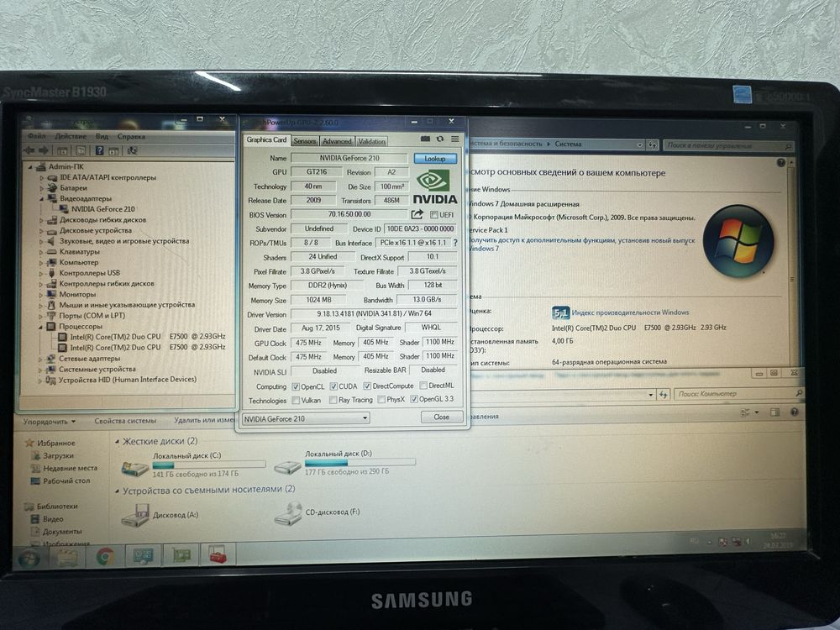Switch to the Sensors tab
This screenshot has height=630, width=840.
[x=305, y=141]
